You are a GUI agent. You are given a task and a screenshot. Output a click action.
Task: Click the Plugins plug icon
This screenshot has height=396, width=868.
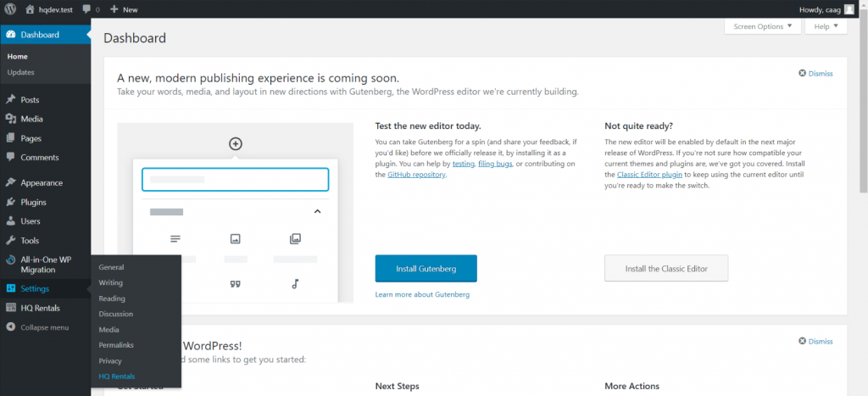(x=10, y=202)
